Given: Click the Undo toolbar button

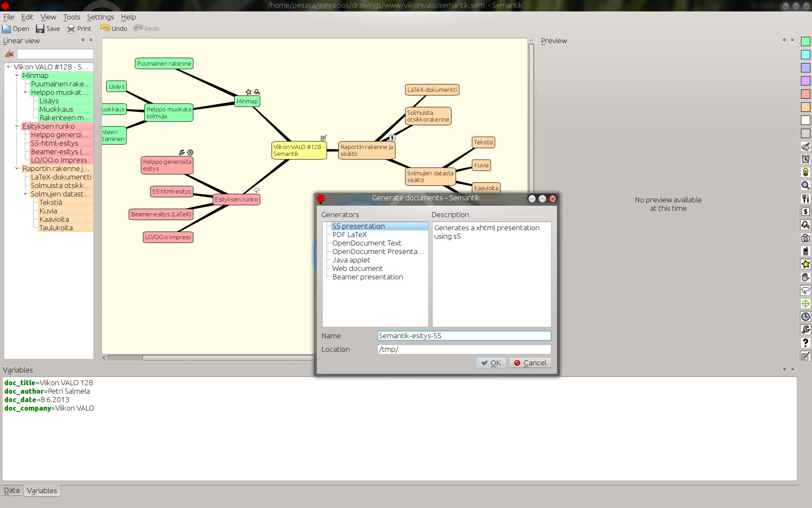Looking at the screenshot, I should click(x=114, y=28).
